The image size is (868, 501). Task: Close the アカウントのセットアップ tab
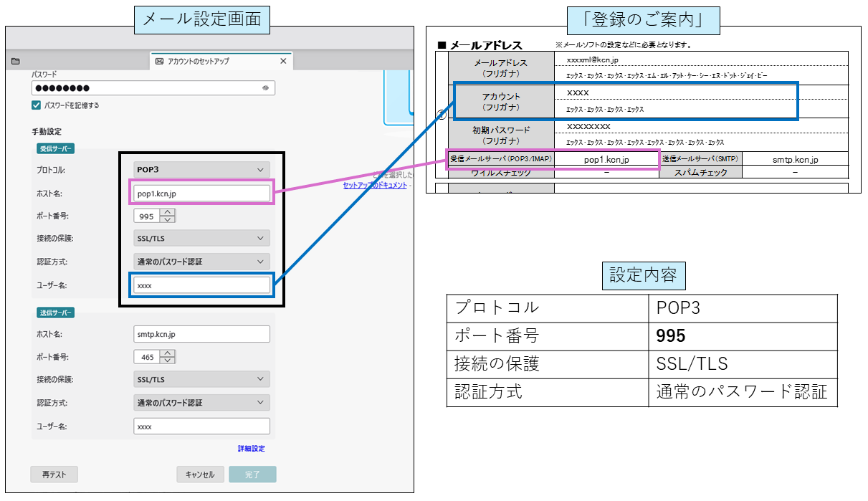[282, 61]
